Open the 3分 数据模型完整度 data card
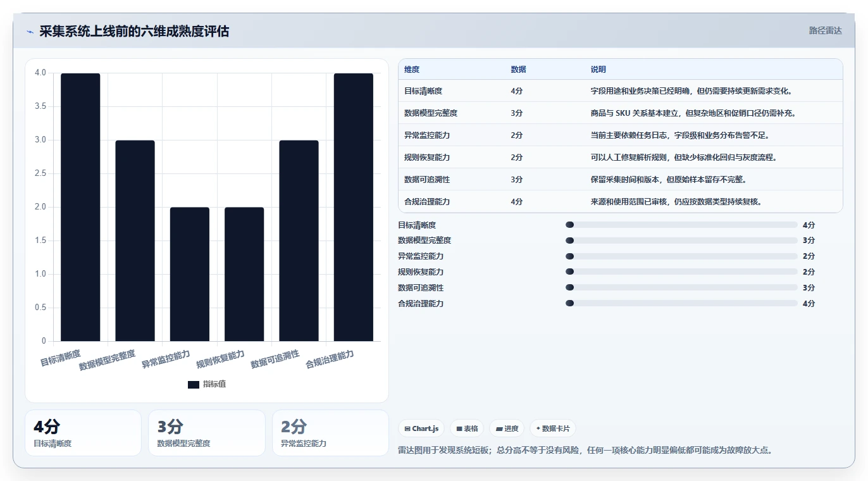This screenshot has width=868, height=481. (x=207, y=433)
